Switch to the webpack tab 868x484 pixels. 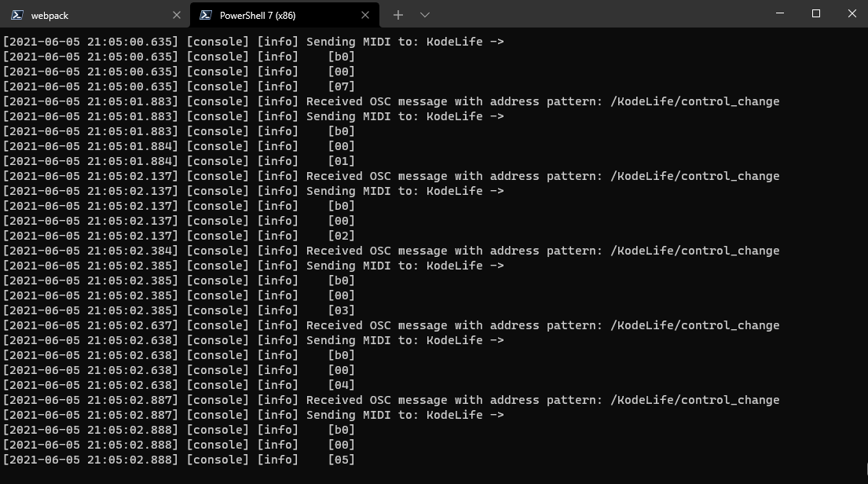pyautogui.click(x=94, y=15)
